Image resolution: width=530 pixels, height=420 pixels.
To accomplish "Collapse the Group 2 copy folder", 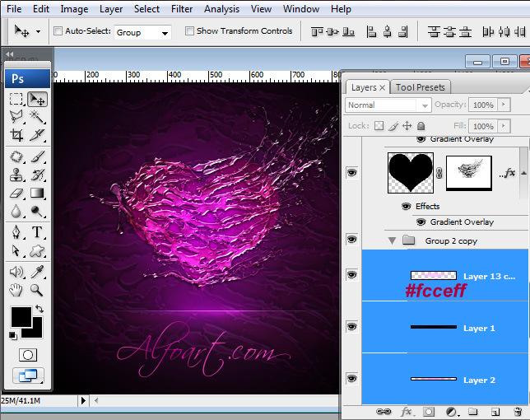I will click(x=392, y=241).
